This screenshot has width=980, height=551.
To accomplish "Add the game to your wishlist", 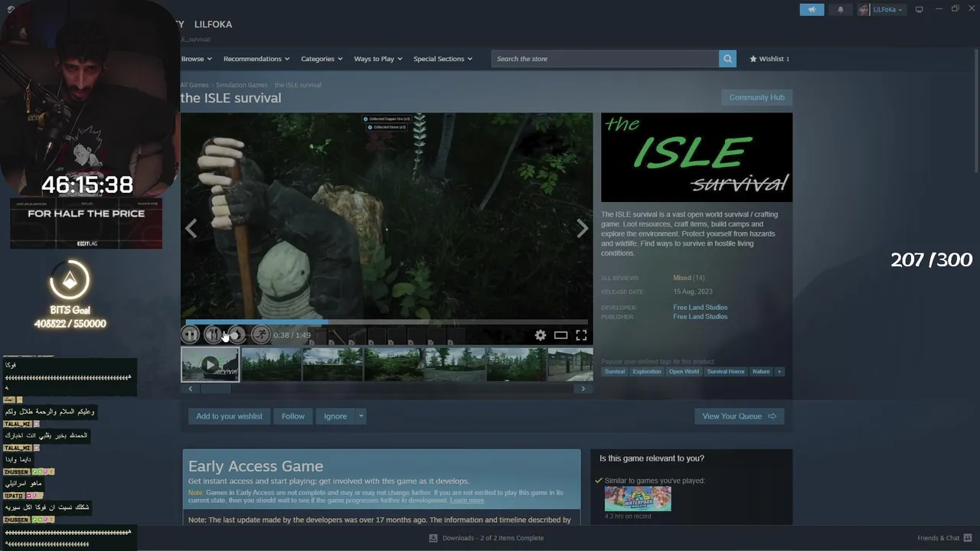I will (x=229, y=416).
